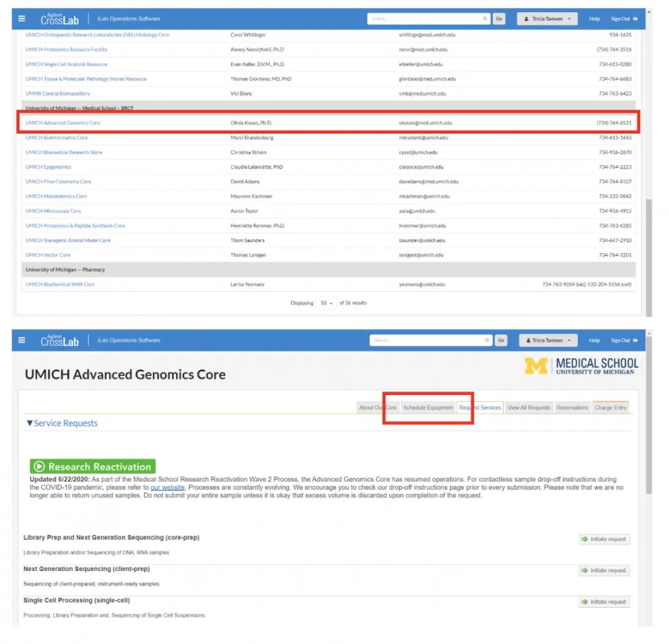Select email 'davadams@med.umich.edu'
The height and width of the screenshot is (644, 669).
pyautogui.click(x=428, y=182)
